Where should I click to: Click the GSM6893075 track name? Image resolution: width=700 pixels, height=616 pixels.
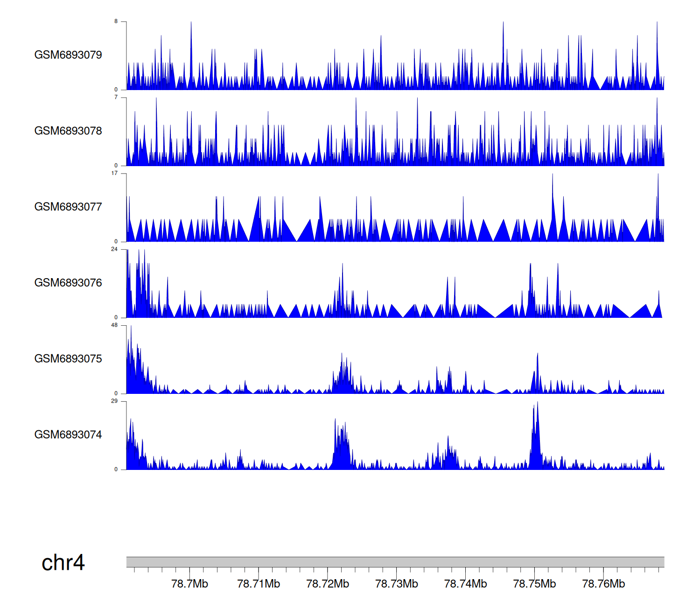coord(68,359)
